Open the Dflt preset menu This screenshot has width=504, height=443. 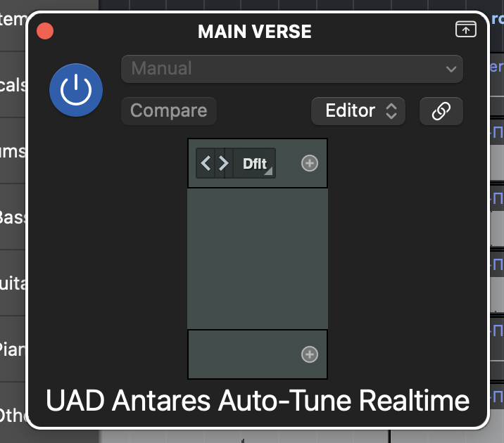tap(255, 164)
